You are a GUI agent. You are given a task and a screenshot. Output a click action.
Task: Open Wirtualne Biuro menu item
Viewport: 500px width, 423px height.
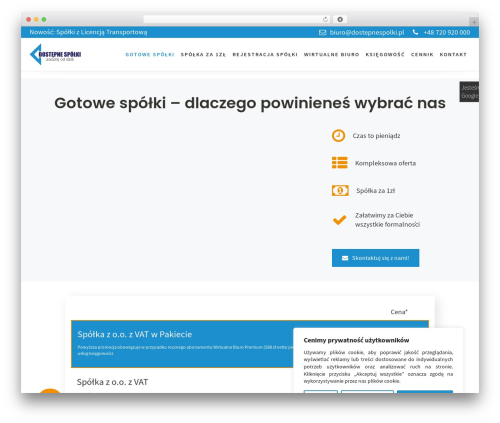coord(331,55)
